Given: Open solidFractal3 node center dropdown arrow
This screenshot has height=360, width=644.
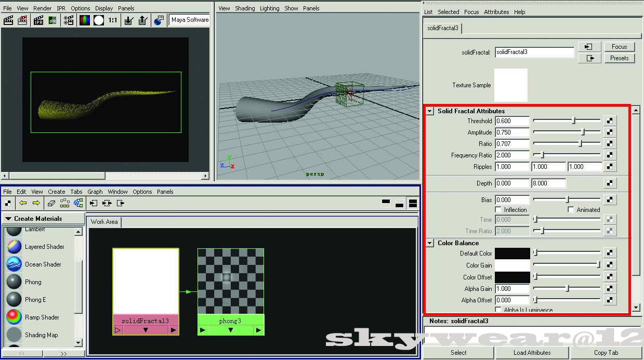Looking at the screenshot, I should 146,330.
